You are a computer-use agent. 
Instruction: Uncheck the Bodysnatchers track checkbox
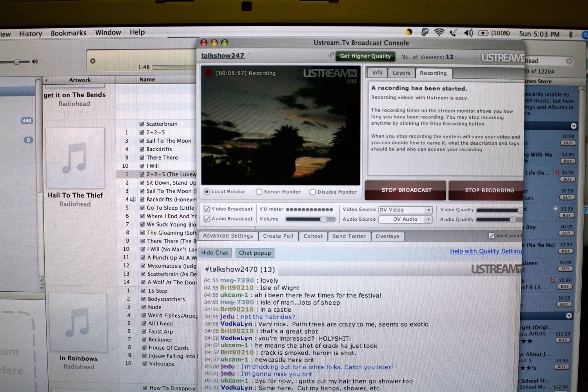[144, 299]
